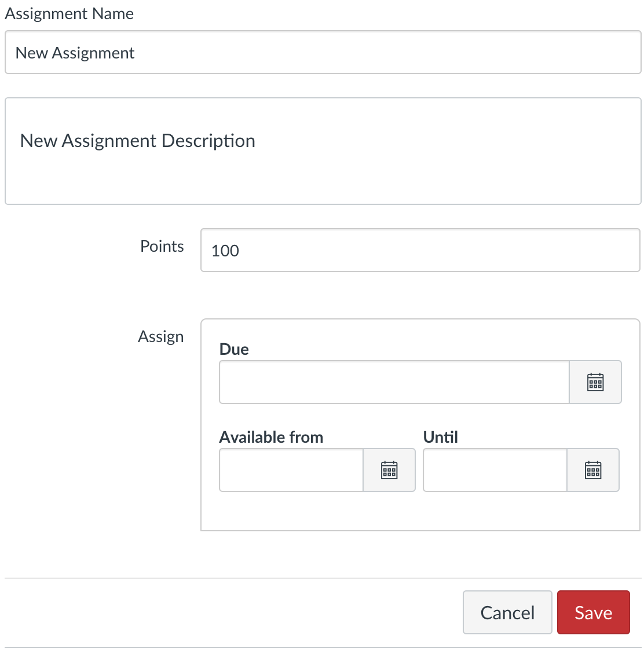This screenshot has width=644, height=654.
Task: Click the bold Due label
Action: click(x=234, y=349)
